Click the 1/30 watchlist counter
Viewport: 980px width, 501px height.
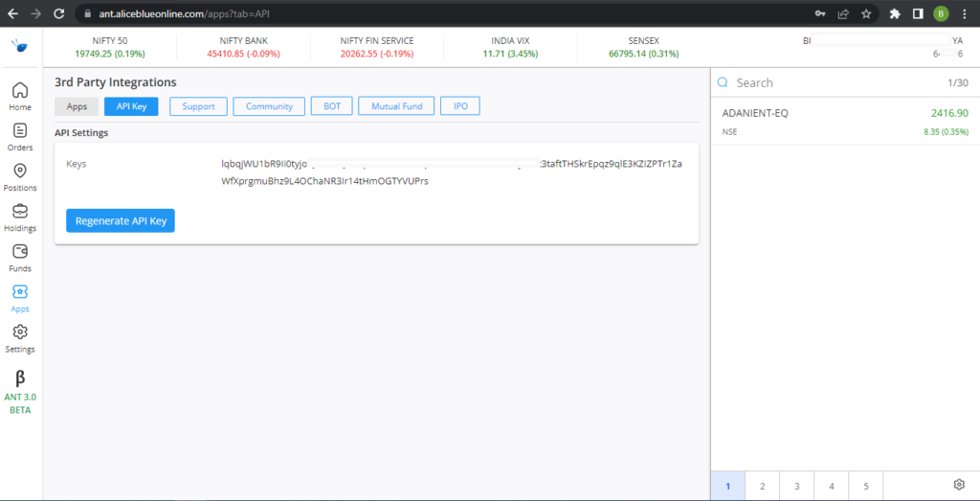pyautogui.click(x=958, y=82)
